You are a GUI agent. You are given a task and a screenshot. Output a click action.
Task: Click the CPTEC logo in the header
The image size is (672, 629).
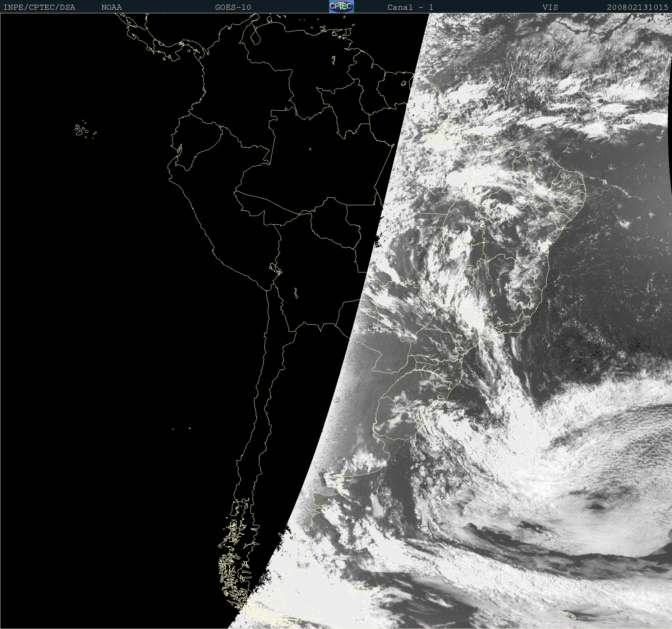tap(341, 6)
